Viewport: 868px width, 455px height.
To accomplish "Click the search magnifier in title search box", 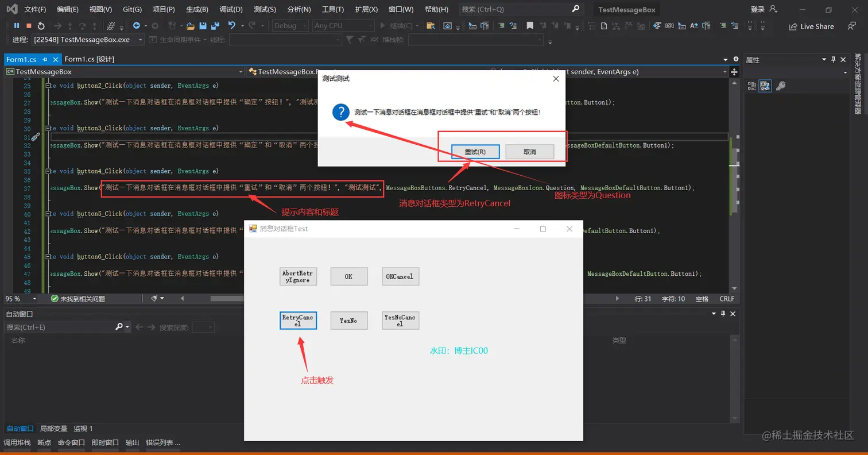I will [576, 9].
